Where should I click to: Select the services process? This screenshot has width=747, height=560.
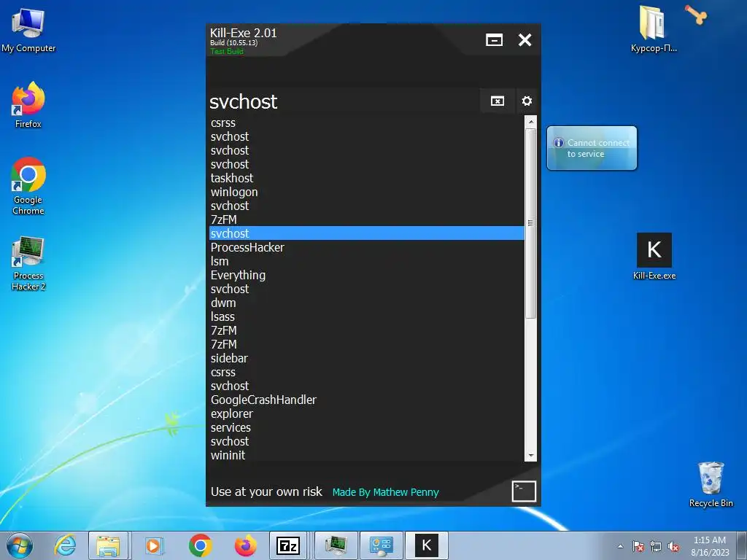click(x=366, y=427)
